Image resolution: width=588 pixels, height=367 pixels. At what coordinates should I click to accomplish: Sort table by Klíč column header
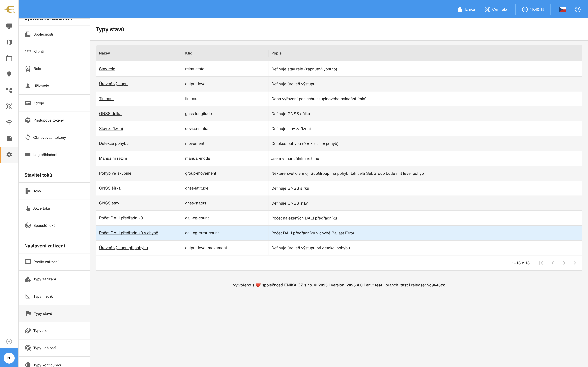188,53
